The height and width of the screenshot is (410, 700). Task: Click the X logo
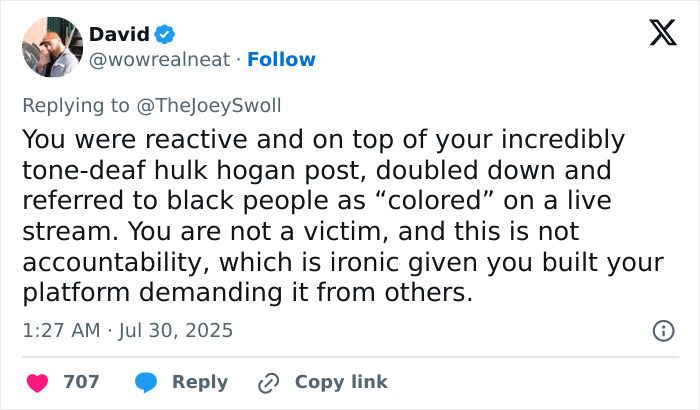(656, 34)
